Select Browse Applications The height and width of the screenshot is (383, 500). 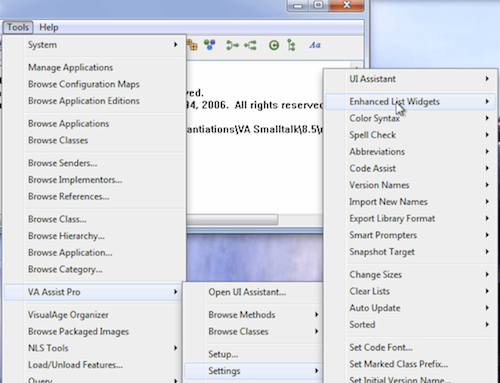(94, 123)
